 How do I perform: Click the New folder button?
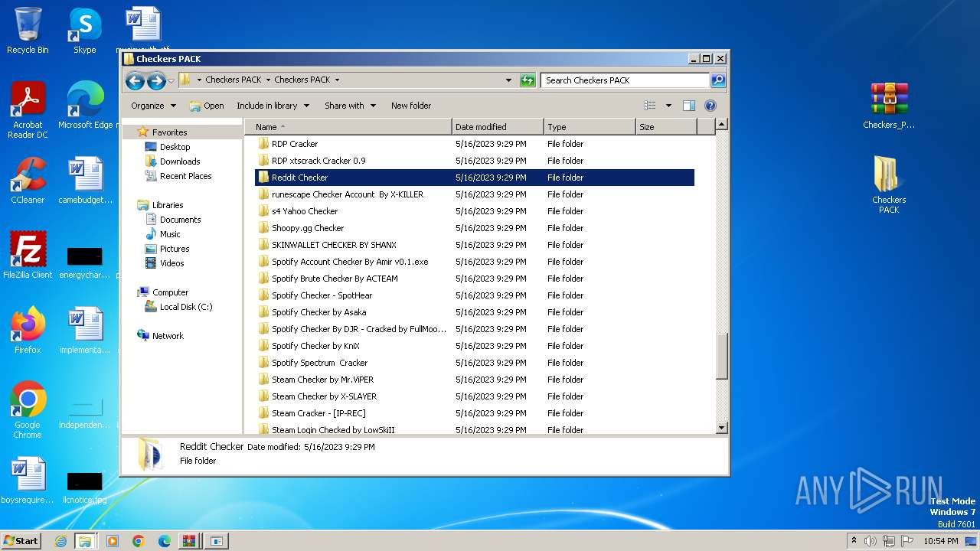(x=411, y=106)
